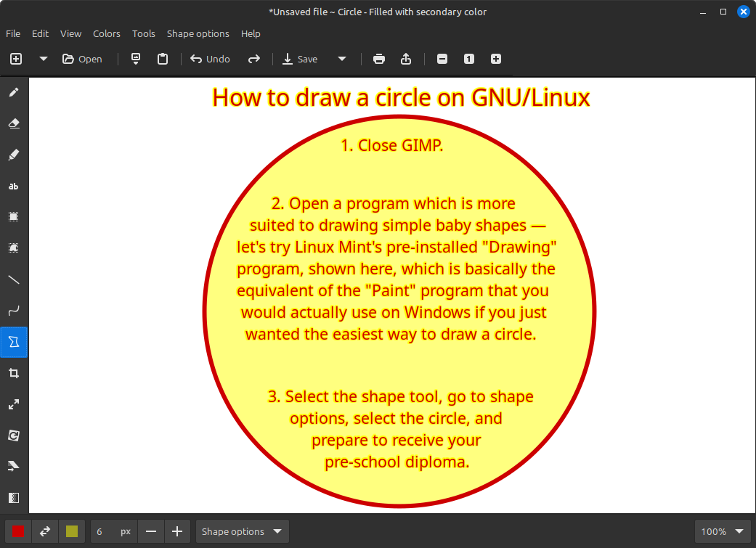Screen dimensions: 756x548
Task: Create a new image with plus icon
Action: click(x=16, y=59)
